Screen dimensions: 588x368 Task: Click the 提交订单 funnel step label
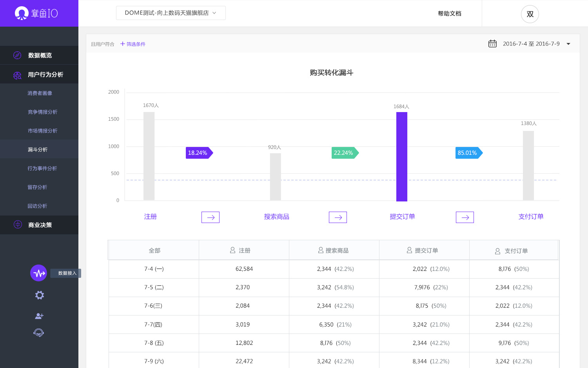402,216
